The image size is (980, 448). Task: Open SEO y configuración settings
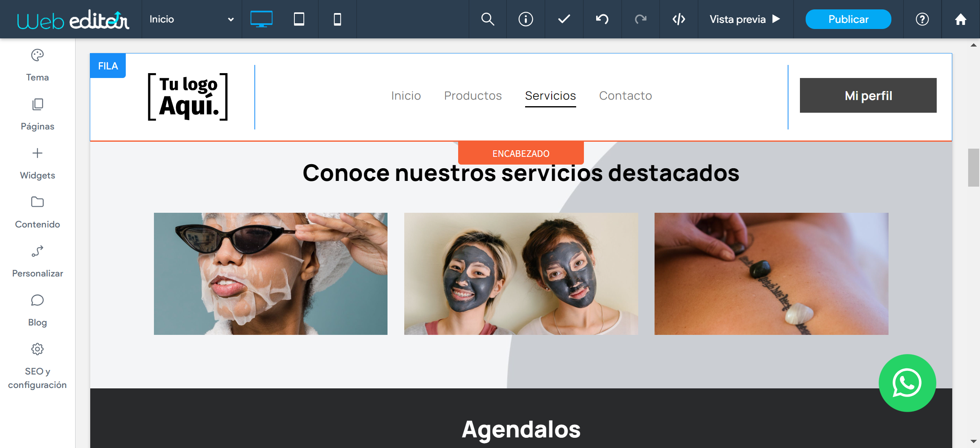(37, 366)
